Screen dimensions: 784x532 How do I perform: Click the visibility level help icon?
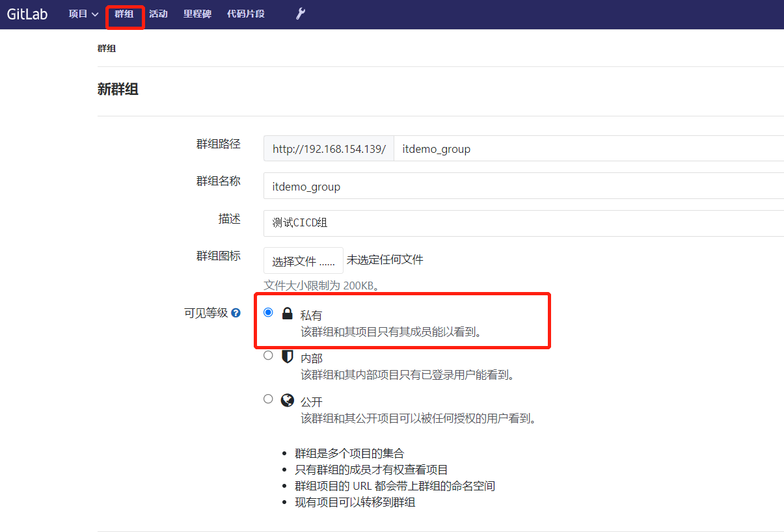click(x=236, y=313)
